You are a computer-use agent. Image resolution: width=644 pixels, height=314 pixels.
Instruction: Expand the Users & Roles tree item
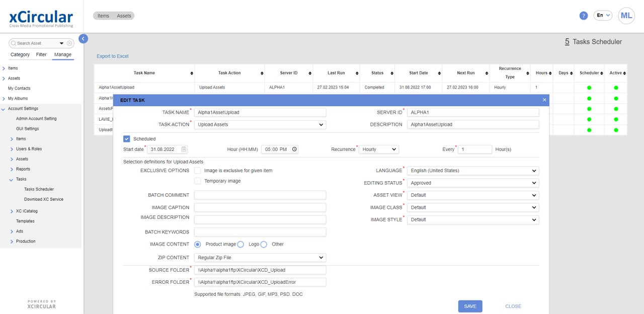[12, 149]
